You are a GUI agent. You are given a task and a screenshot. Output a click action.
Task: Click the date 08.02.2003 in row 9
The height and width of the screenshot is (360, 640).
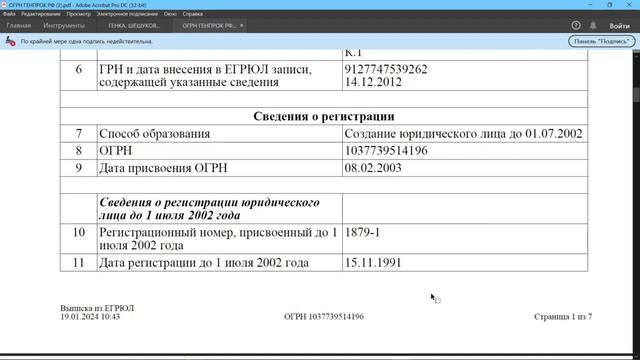click(373, 168)
